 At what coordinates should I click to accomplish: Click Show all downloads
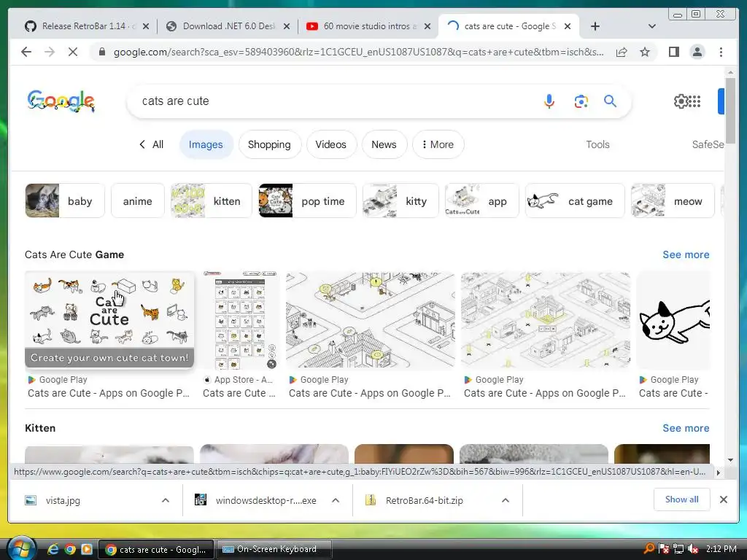pos(682,499)
